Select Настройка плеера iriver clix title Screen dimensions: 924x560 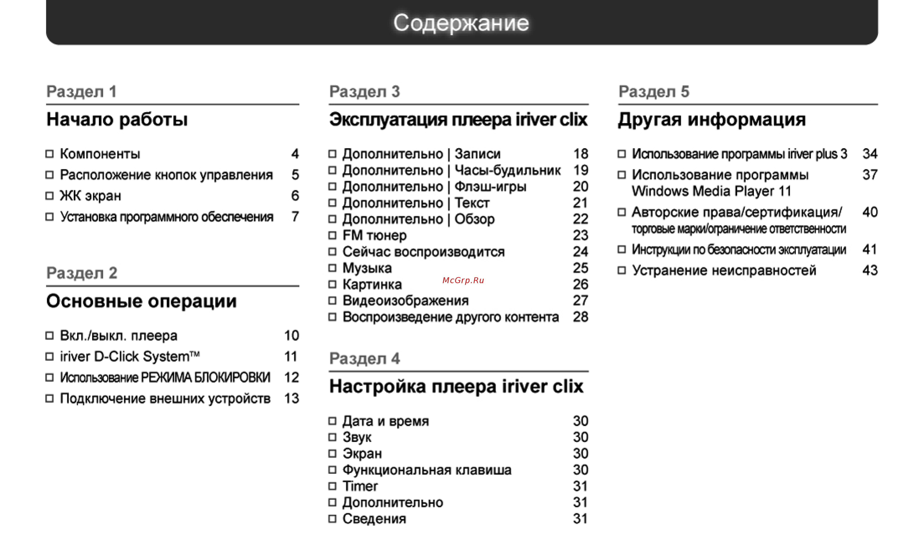point(456,387)
